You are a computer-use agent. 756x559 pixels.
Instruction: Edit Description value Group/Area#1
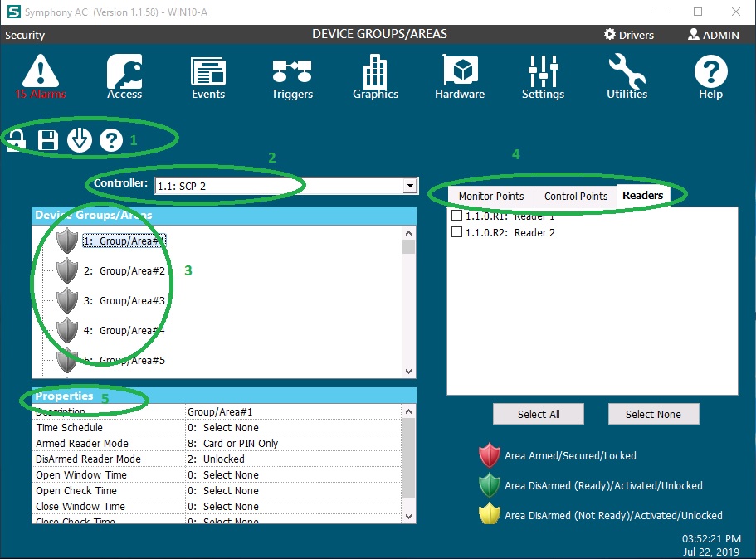tap(293, 411)
